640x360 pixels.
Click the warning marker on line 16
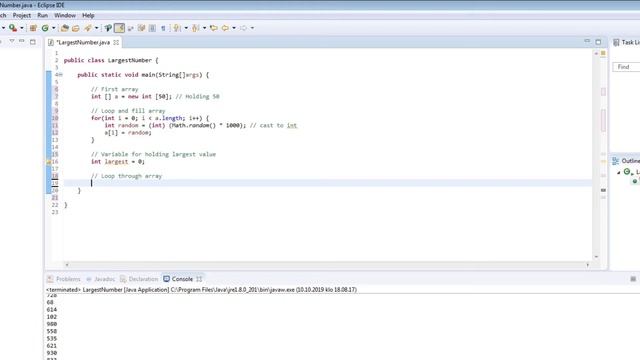coord(48,162)
